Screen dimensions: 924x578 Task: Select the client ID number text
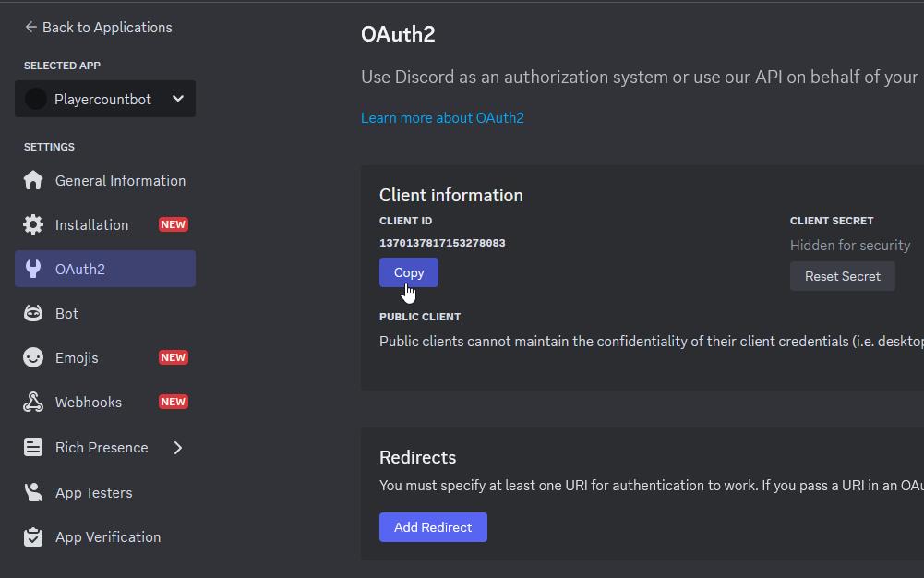click(442, 243)
